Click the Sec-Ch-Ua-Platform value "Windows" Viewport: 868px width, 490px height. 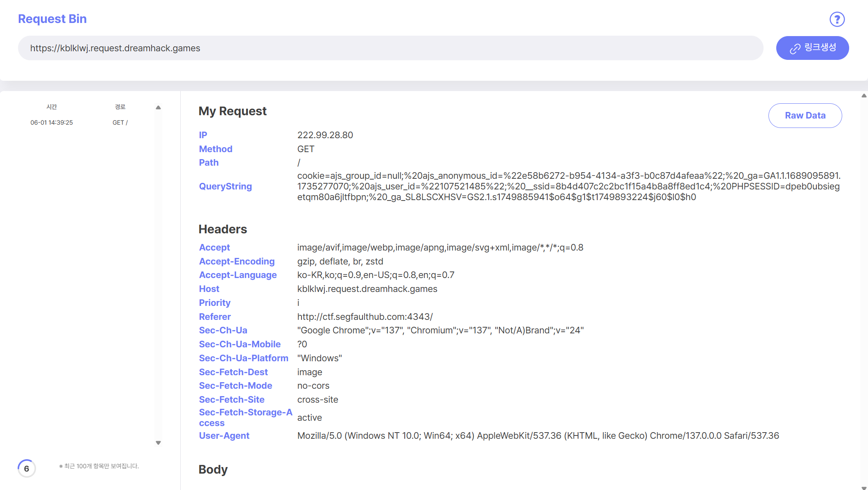click(320, 358)
